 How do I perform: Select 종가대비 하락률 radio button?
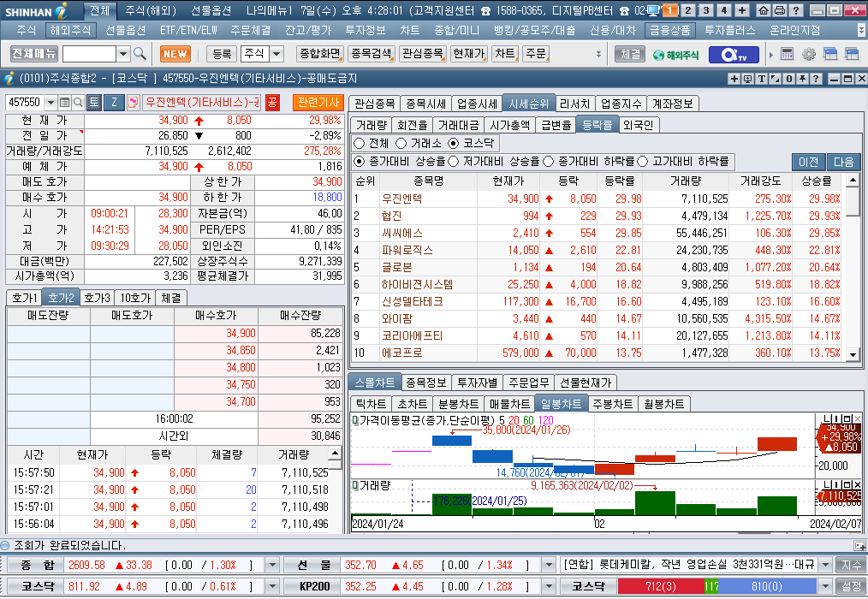point(548,161)
